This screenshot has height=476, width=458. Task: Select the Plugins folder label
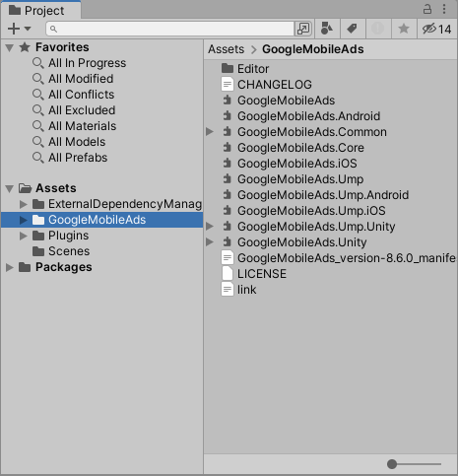[x=68, y=236]
